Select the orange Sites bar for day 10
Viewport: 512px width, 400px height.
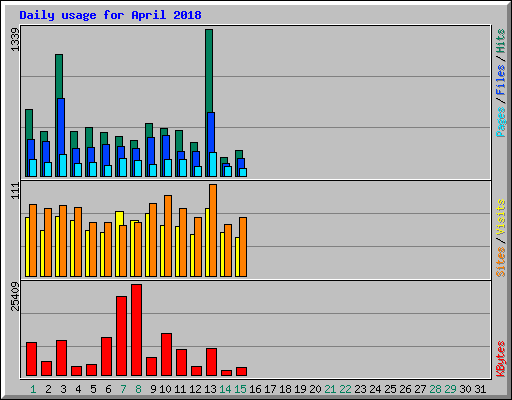(x=168, y=236)
